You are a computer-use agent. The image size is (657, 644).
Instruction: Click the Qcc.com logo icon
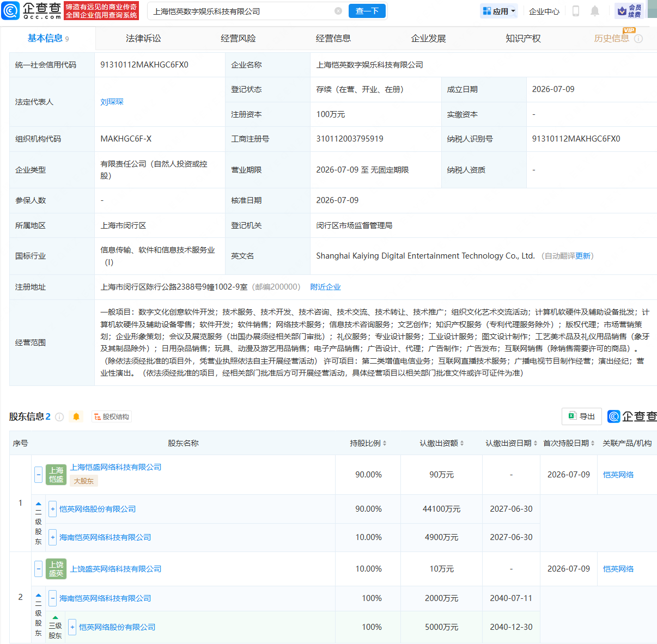[10, 10]
